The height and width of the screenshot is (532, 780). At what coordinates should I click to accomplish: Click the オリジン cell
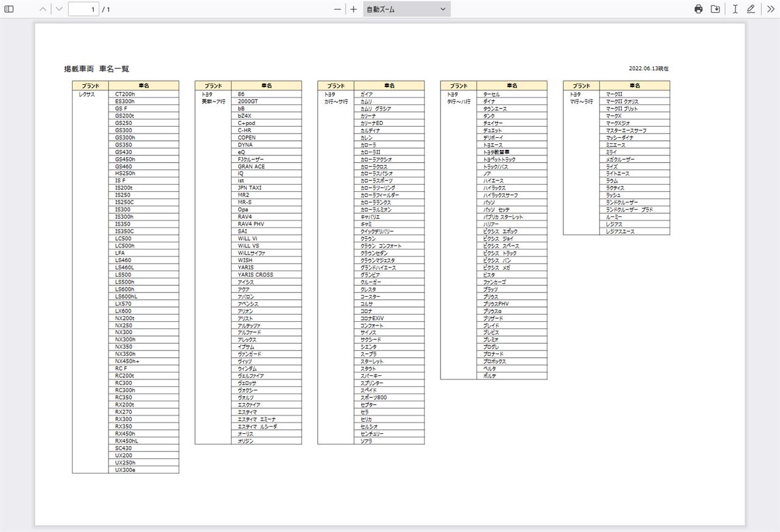(x=266, y=441)
